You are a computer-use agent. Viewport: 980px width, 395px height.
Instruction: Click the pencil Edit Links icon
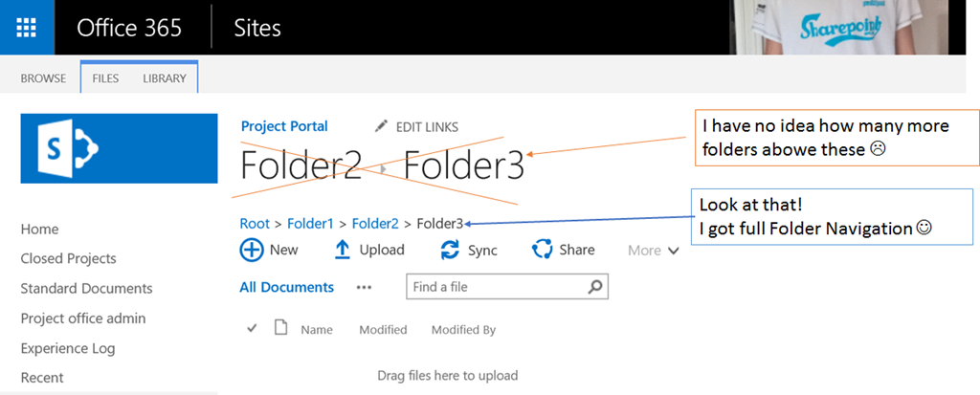tap(382, 126)
